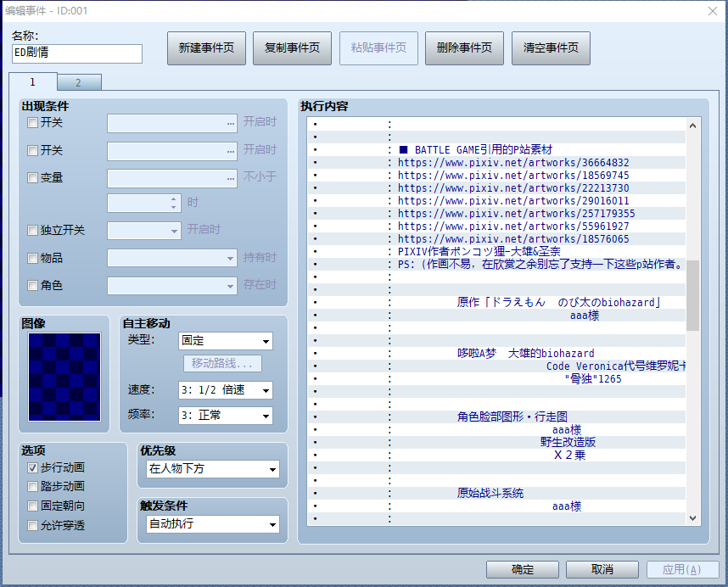Tick the 物品 condition checkbox

[x=32, y=259]
